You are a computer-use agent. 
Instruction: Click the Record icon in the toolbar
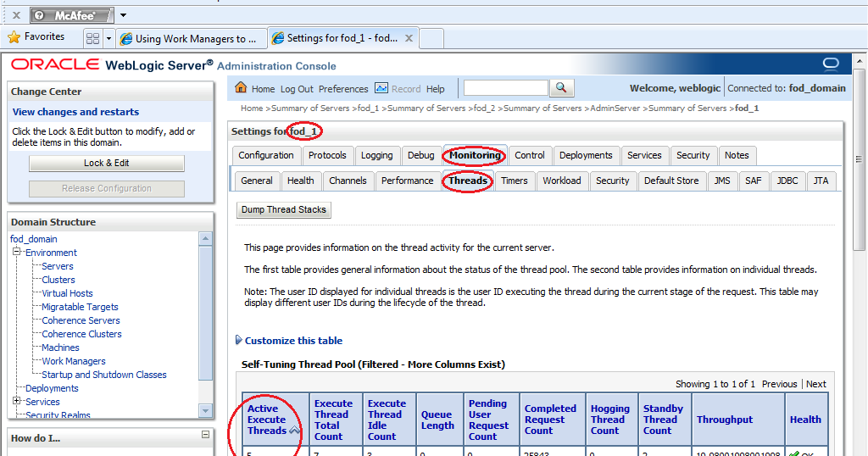point(381,88)
